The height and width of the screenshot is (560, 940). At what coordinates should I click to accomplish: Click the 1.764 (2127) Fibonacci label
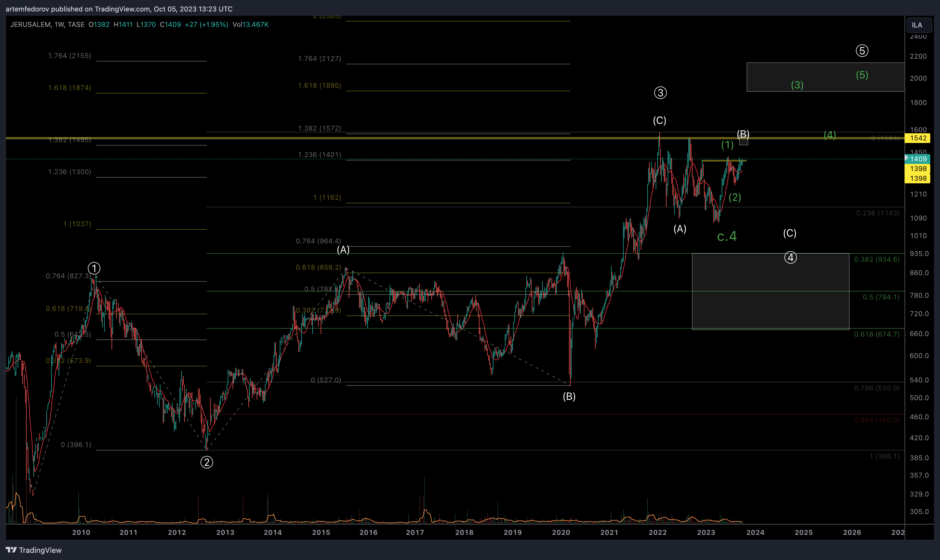(319, 59)
